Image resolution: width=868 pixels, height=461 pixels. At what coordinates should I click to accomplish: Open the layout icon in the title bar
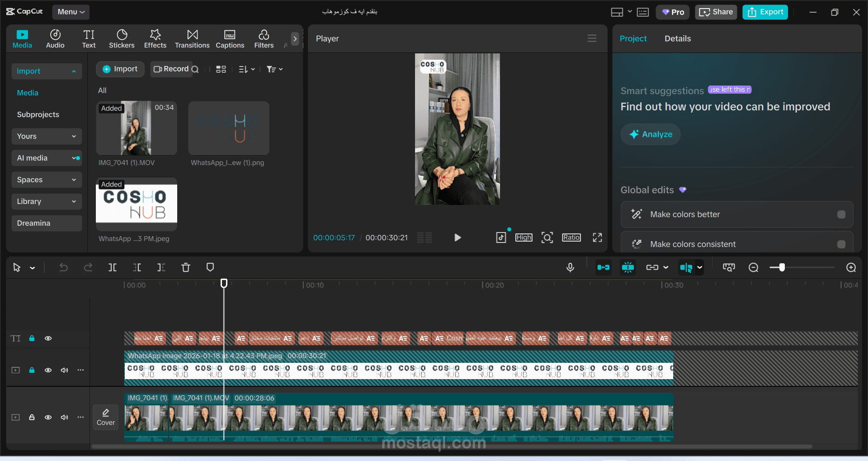(617, 12)
